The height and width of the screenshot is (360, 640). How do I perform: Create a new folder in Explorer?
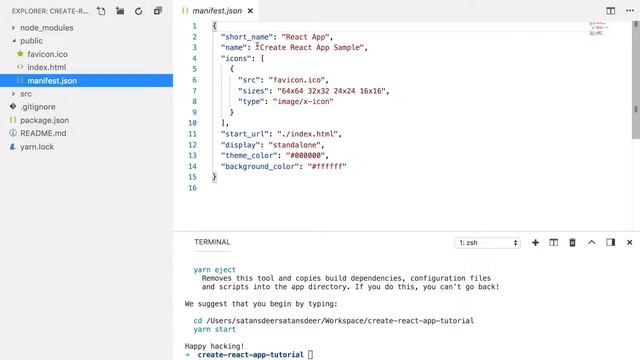120,11
